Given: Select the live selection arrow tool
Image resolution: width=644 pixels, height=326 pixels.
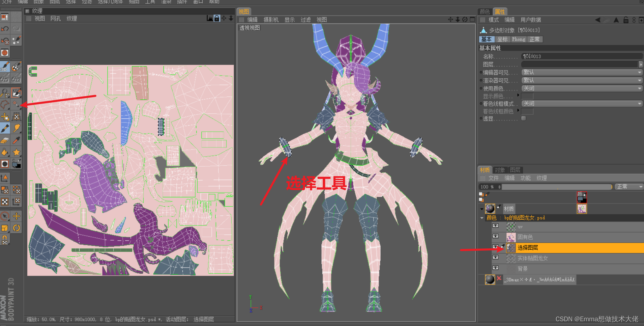Looking at the screenshot, I should tap(5, 216).
